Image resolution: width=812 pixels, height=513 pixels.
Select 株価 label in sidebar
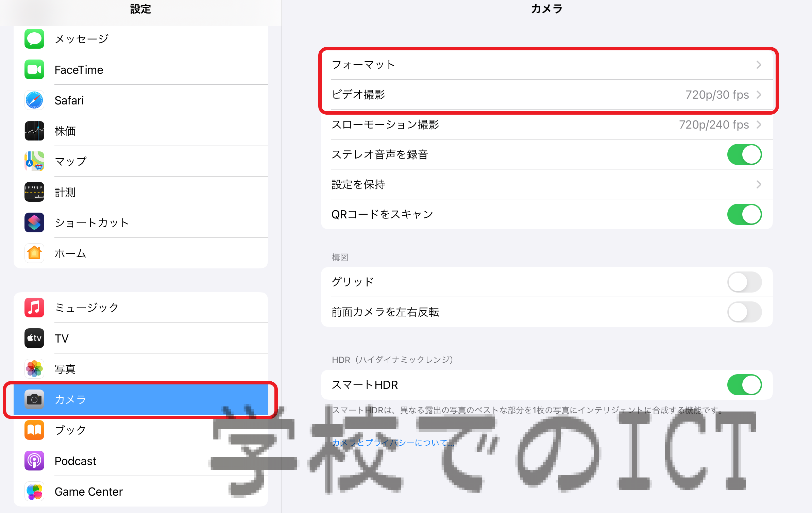point(65,131)
